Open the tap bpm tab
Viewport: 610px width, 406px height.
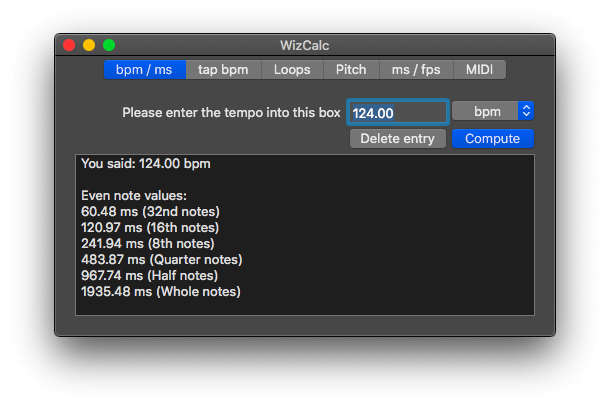pyautogui.click(x=223, y=70)
